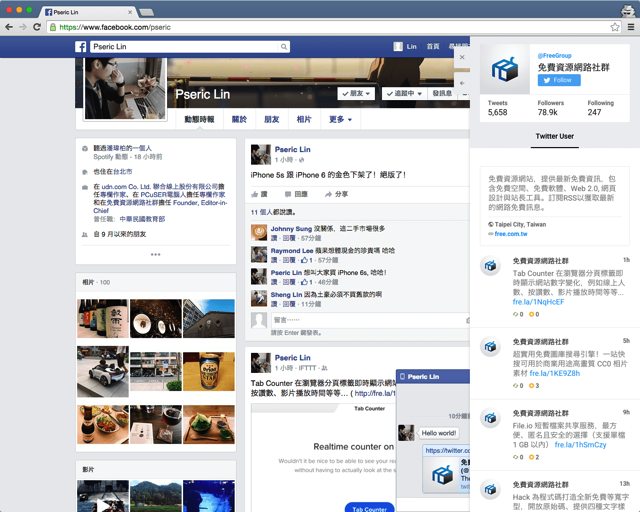
Task: Click retweet icon on Tab Counter tweet
Action: [516, 314]
